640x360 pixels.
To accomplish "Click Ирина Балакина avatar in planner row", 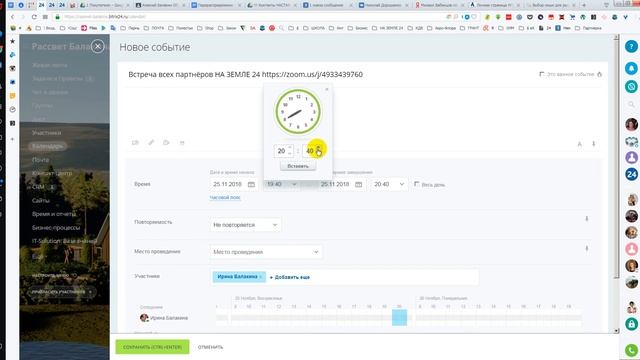I will tap(144, 318).
